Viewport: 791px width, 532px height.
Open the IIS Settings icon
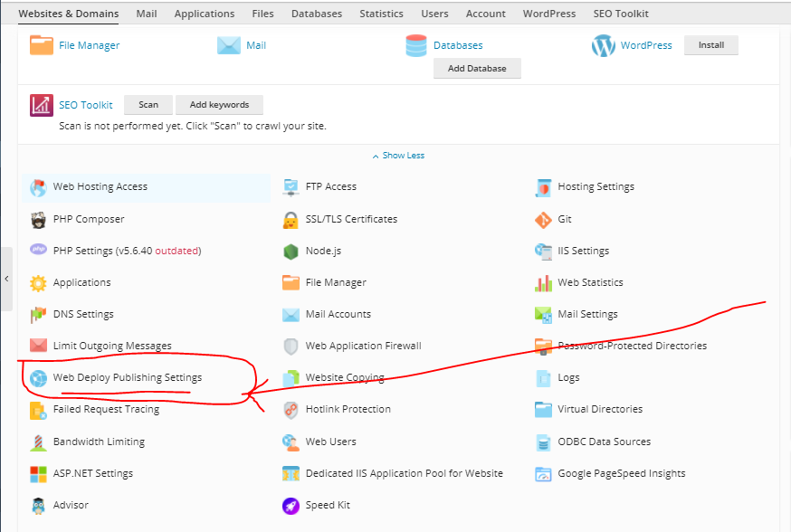pos(543,252)
